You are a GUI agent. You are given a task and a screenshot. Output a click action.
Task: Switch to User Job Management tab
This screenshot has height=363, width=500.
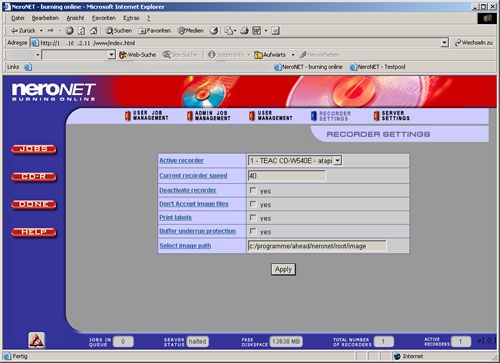click(147, 116)
